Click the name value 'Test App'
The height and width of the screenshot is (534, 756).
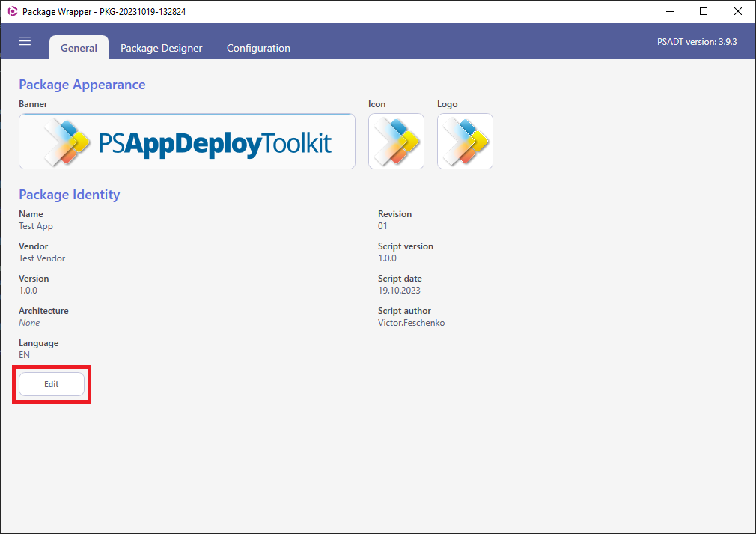click(x=36, y=225)
